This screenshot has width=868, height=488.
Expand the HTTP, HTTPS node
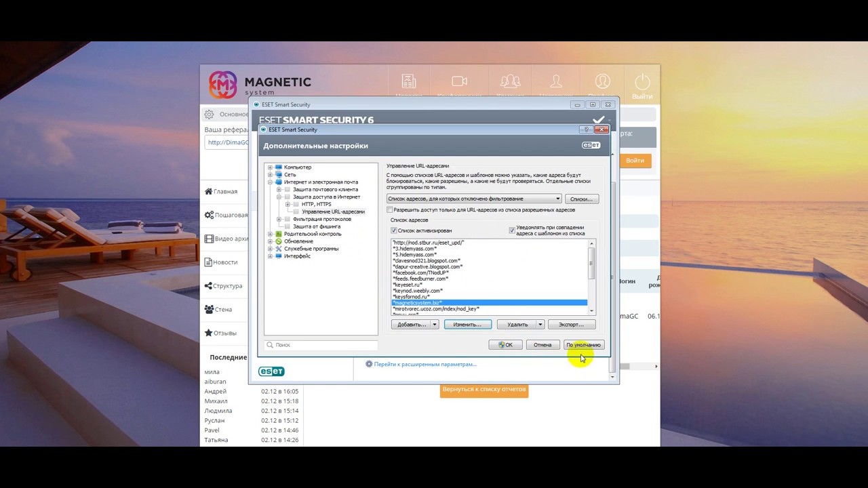288,205
